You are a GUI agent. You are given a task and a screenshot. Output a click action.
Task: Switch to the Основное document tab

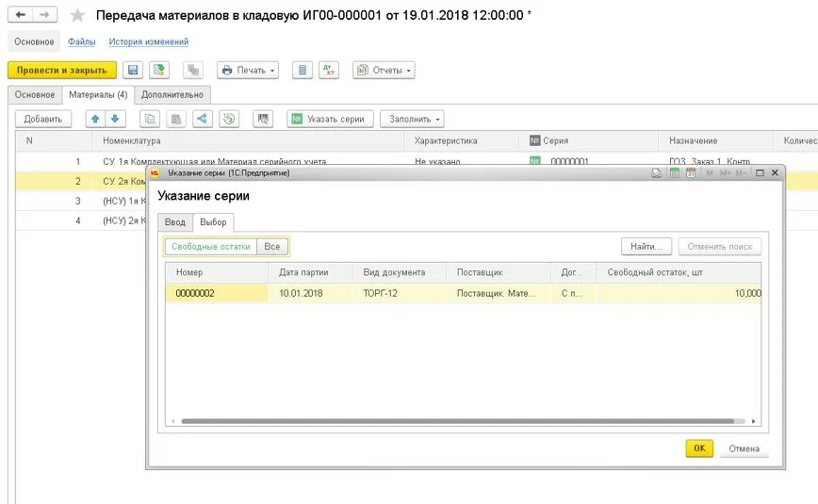(x=35, y=95)
